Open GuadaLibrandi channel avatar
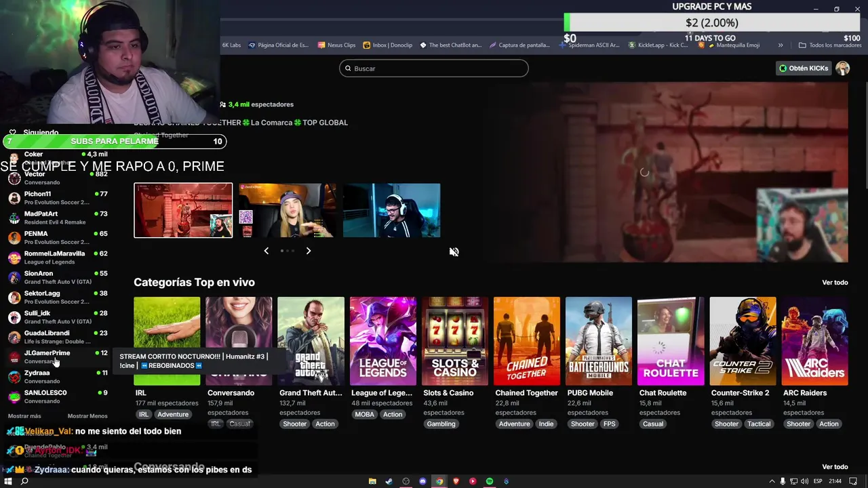This screenshot has height=488, width=868. point(14,338)
